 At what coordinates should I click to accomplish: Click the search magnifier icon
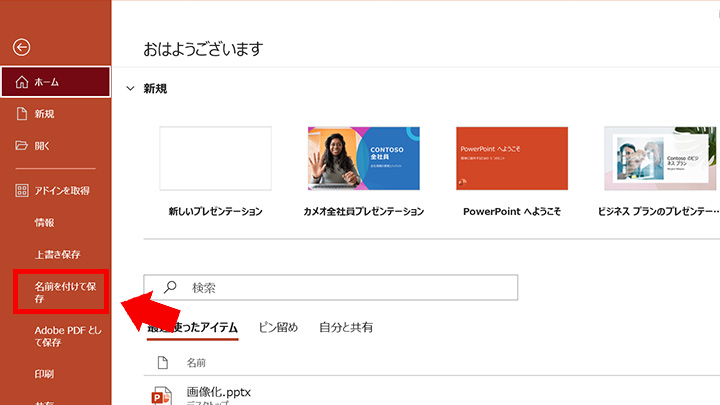[x=170, y=287]
